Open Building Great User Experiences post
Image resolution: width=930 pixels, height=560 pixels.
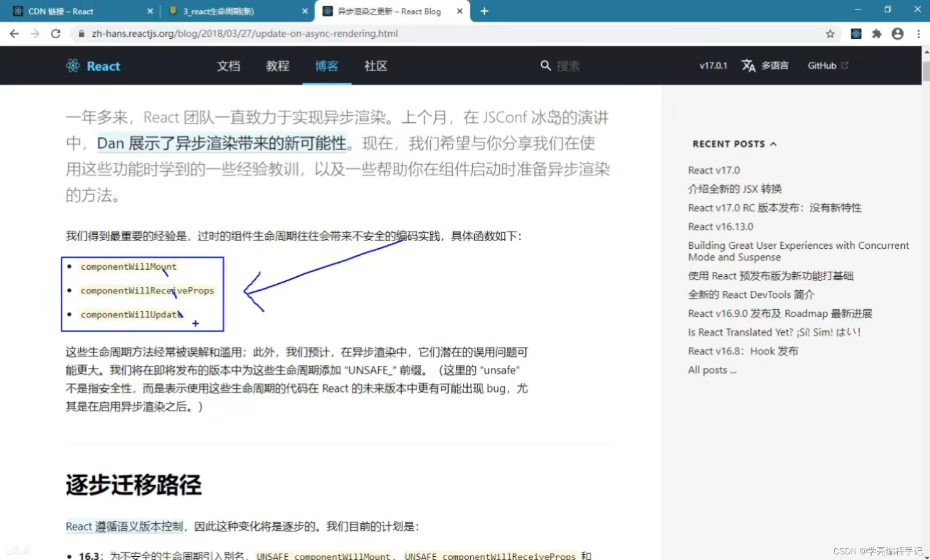(798, 251)
